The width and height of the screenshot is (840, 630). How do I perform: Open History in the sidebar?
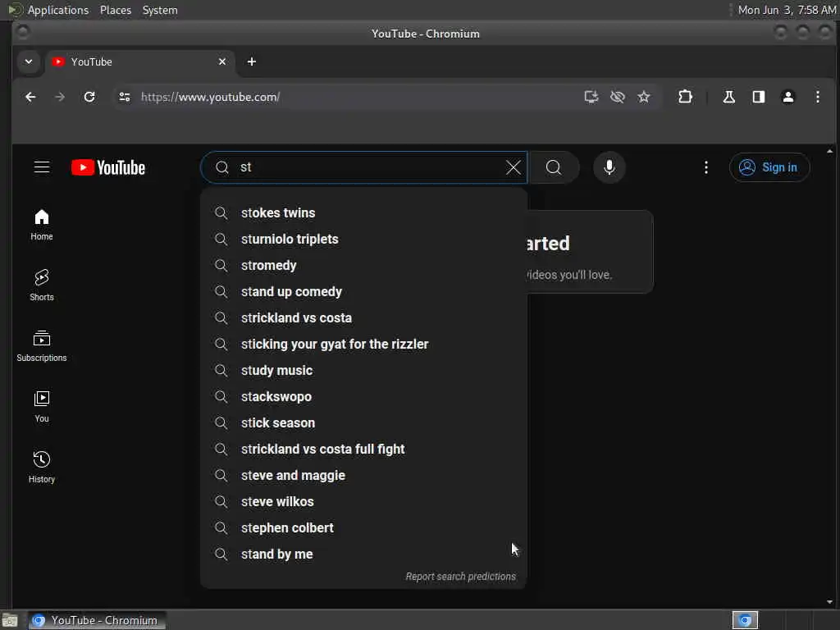pyautogui.click(x=42, y=468)
